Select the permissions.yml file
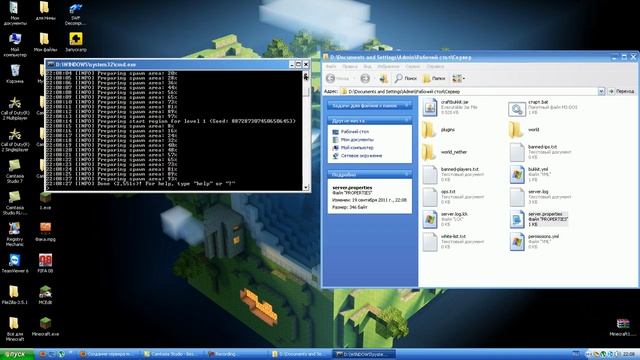The height and width of the screenshot is (360, 640). click(534, 242)
